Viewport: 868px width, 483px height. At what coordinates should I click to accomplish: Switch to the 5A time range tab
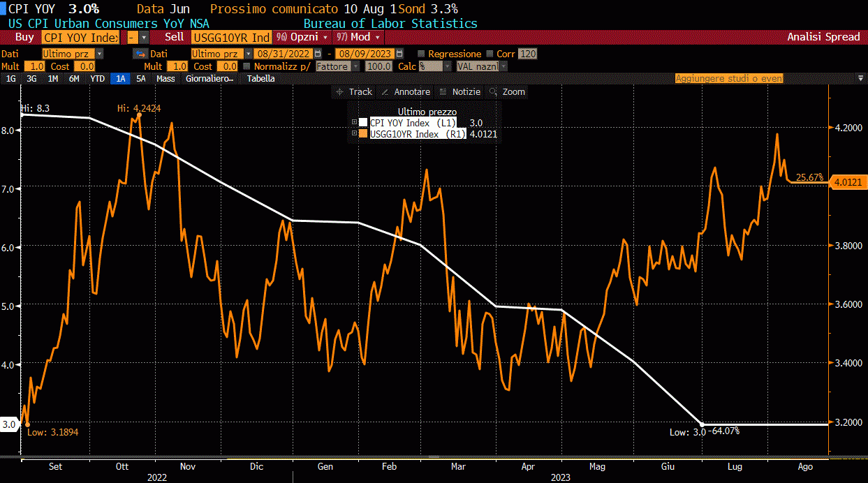point(141,79)
